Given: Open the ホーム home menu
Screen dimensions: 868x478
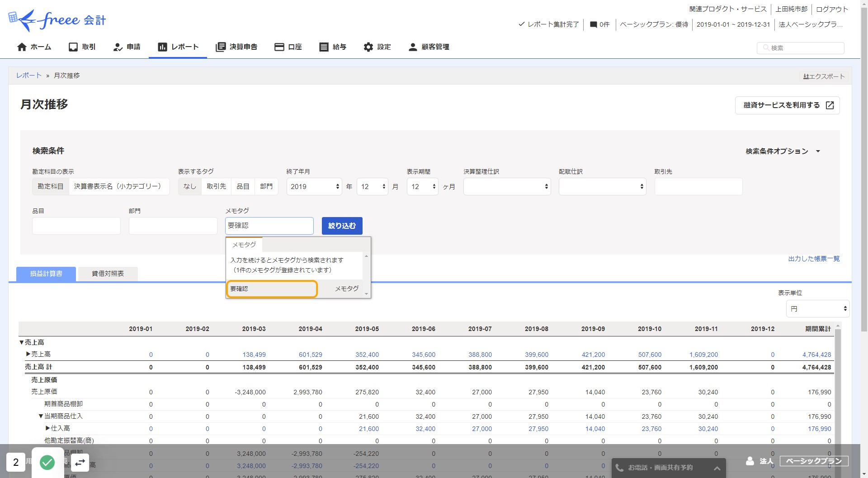Looking at the screenshot, I should coord(34,47).
